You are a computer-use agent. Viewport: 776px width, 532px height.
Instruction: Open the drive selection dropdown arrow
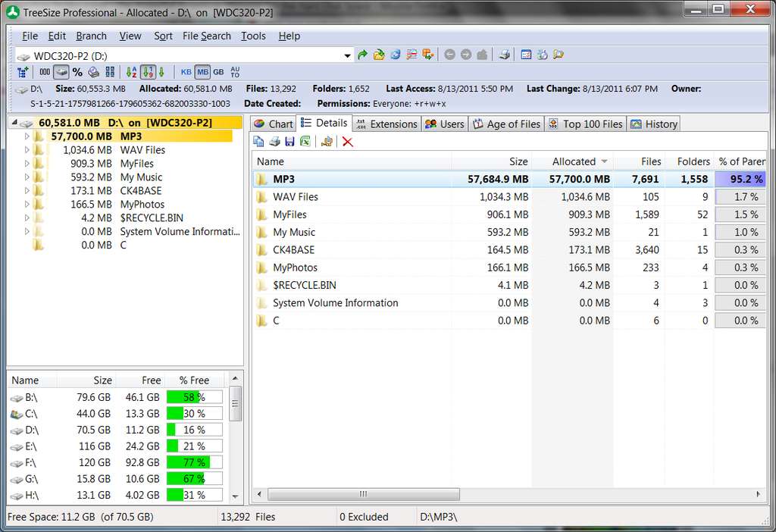[347, 55]
